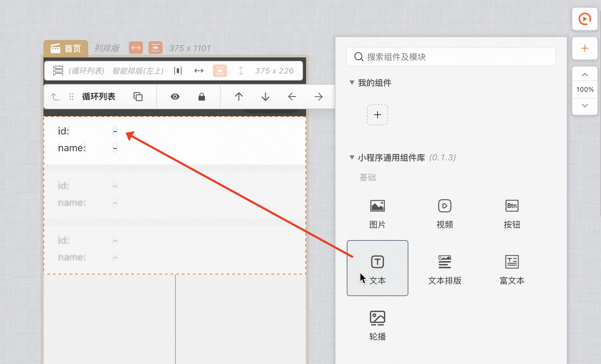Select the 文本排版 text layout component
Screen dimensions: 601x364
tap(444, 269)
